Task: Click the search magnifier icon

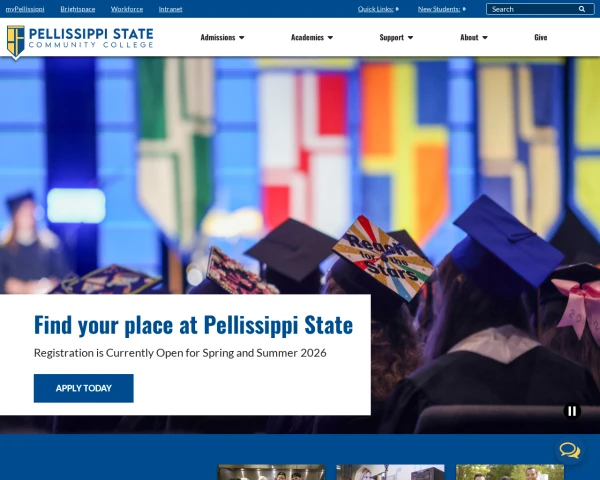Action: pyautogui.click(x=582, y=9)
